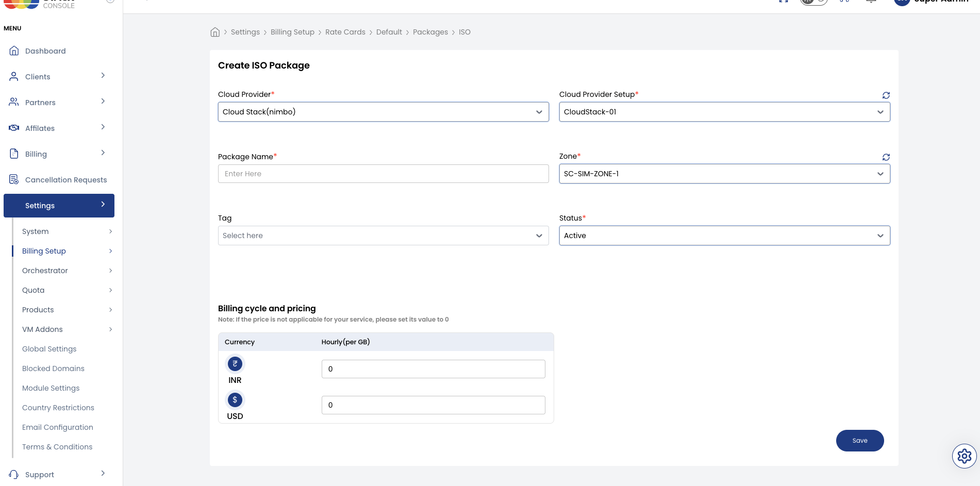Click the INR rupee currency icon
The height and width of the screenshot is (486, 980).
pyautogui.click(x=235, y=364)
